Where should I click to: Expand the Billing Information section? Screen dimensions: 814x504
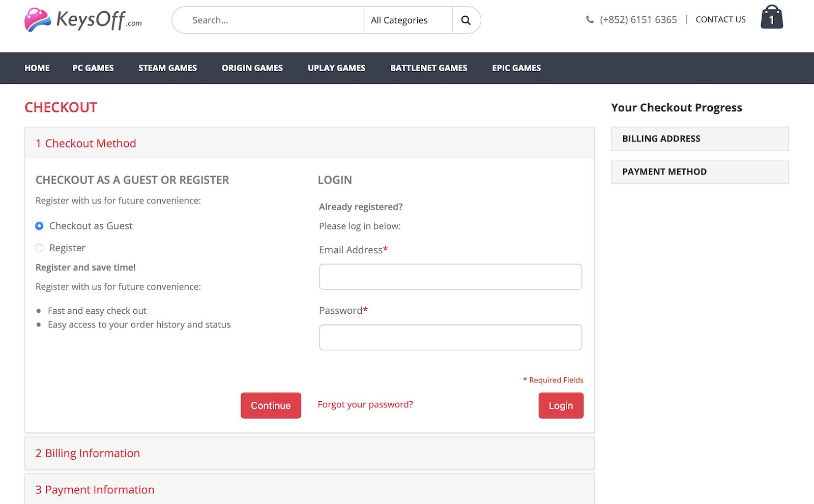point(88,453)
